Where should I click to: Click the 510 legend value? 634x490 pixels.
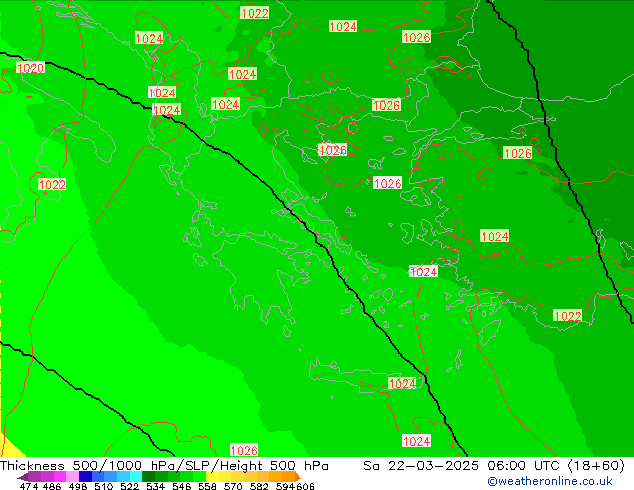click(x=104, y=486)
